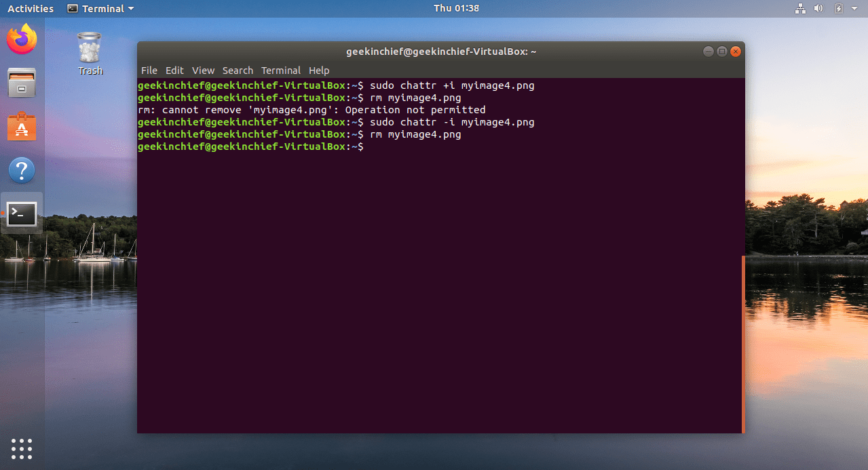The width and height of the screenshot is (868, 470).
Task: Click the volume icon in the top bar
Action: 818,8
